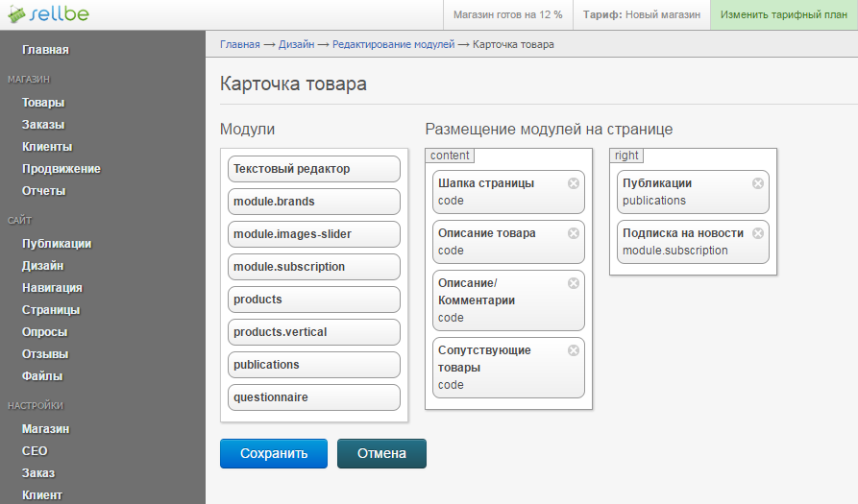Screen dimensions: 858x504
Task: Click Сохранить button
Action: pyautogui.click(x=274, y=453)
